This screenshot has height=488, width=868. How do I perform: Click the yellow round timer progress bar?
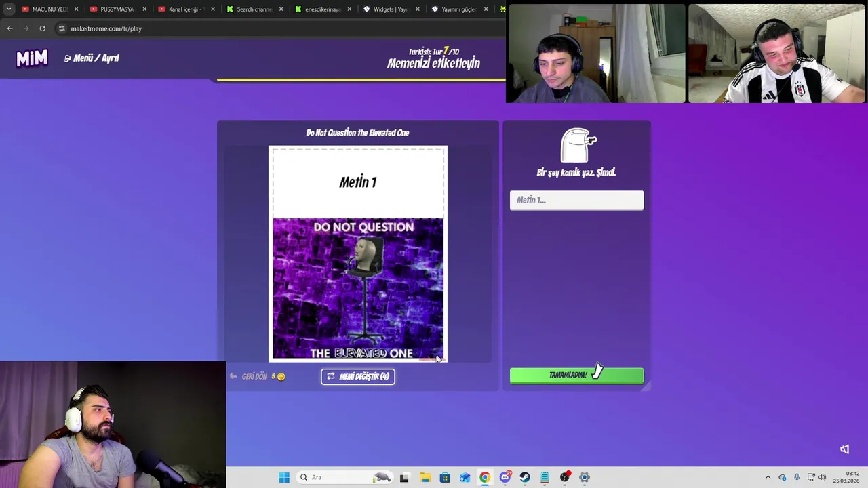pos(361,80)
